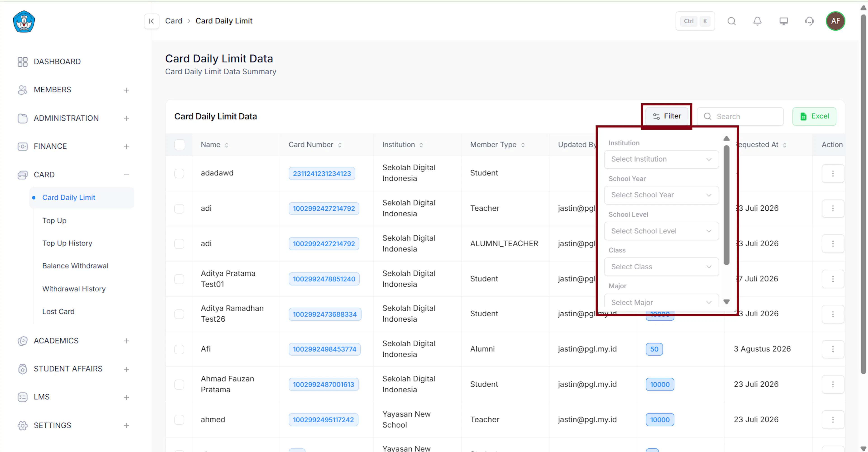Check the Afi row checkbox
Image resolution: width=868 pixels, height=452 pixels.
pyautogui.click(x=179, y=349)
